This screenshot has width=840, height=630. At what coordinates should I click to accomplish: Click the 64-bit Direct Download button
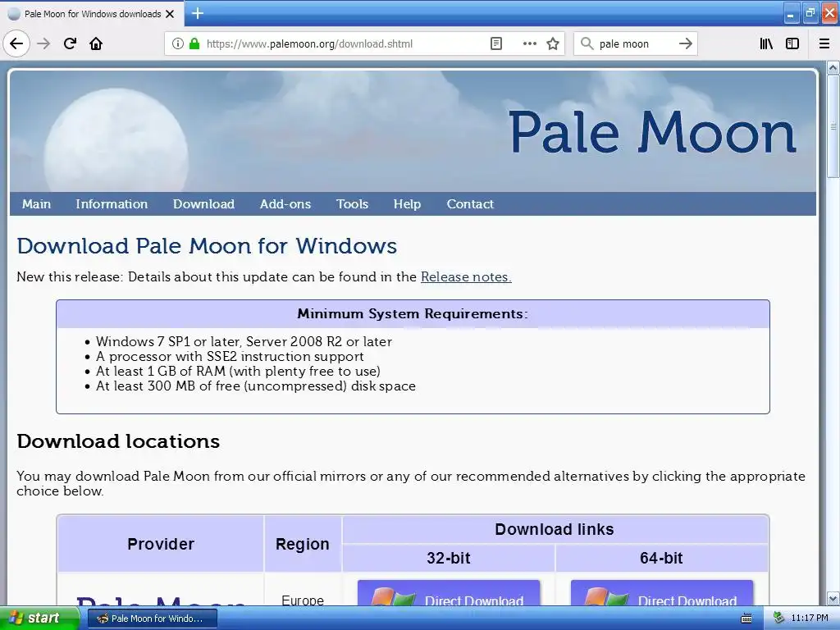pos(662,594)
